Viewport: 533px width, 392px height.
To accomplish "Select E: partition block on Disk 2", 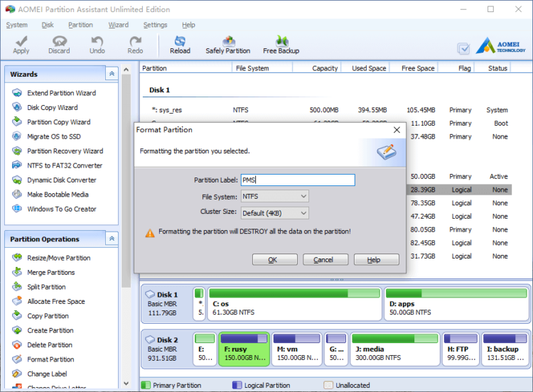I will tap(205, 349).
